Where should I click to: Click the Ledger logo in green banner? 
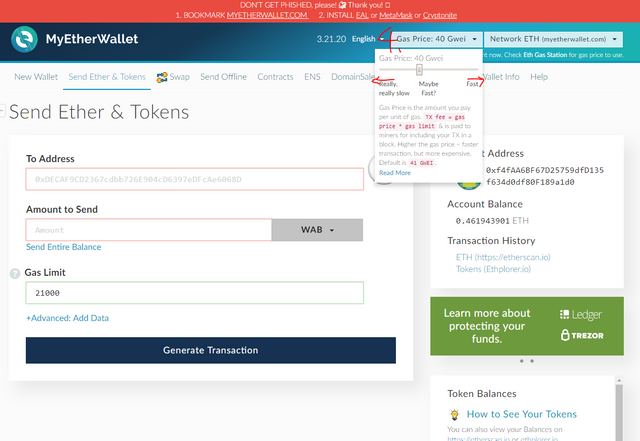581,314
